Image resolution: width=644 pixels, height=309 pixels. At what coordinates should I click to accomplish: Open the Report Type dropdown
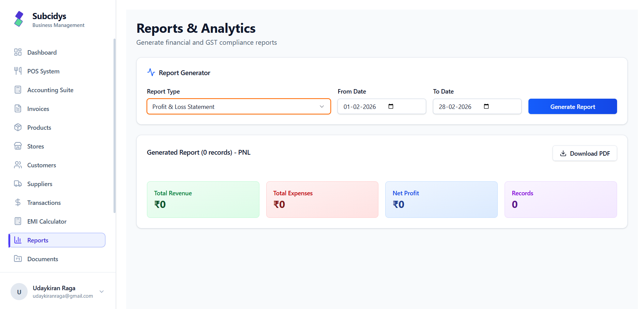(239, 107)
